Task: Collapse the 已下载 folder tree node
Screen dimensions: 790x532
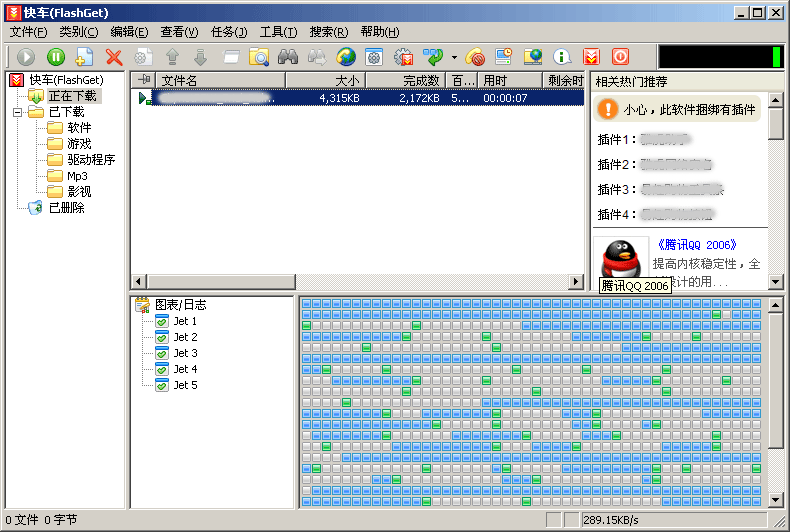Action: 17,112
